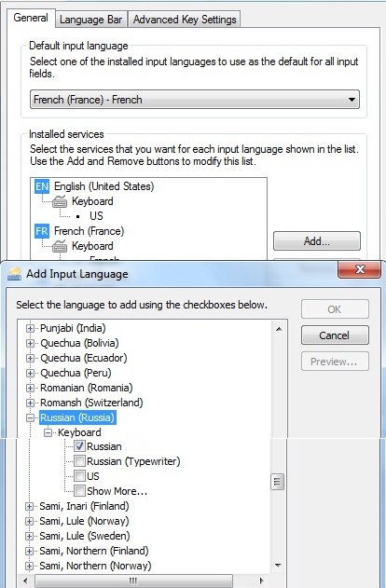Expand the Quechua (Peru) node

click(x=30, y=373)
